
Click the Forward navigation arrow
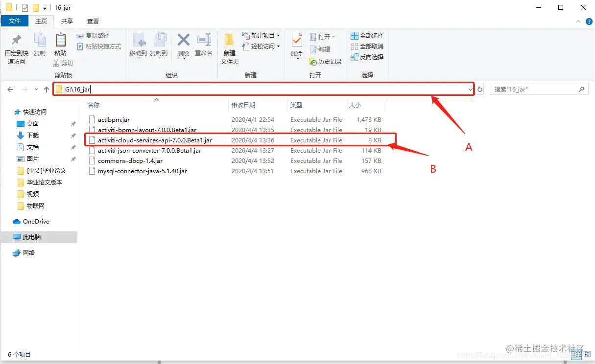[x=24, y=90]
